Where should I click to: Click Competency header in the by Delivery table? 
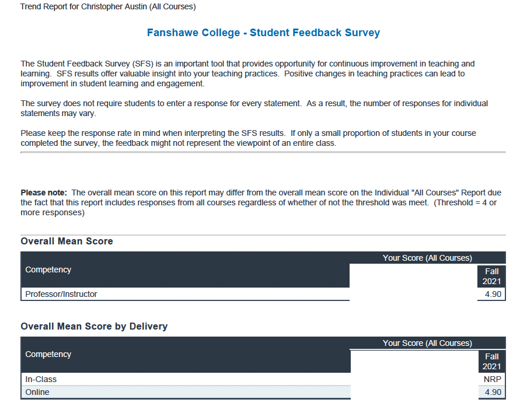click(x=48, y=354)
